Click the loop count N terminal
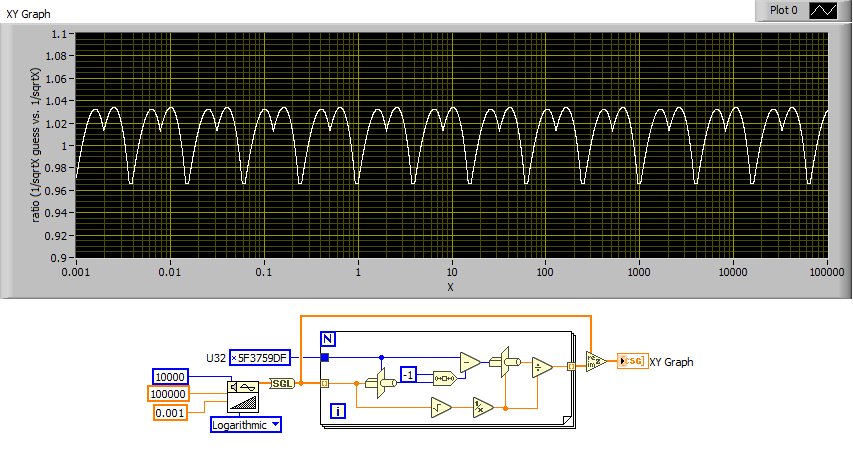This screenshot has width=853, height=466. tap(327, 339)
